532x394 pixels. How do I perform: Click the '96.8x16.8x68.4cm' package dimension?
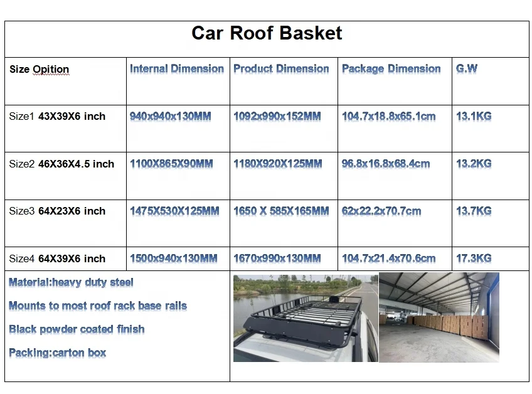coord(386,164)
